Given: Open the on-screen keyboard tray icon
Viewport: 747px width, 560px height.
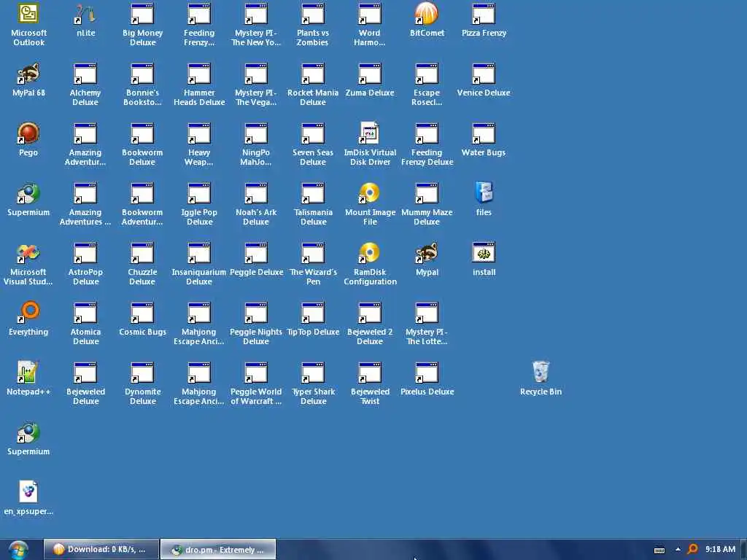Looking at the screenshot, I should (659, 550).
